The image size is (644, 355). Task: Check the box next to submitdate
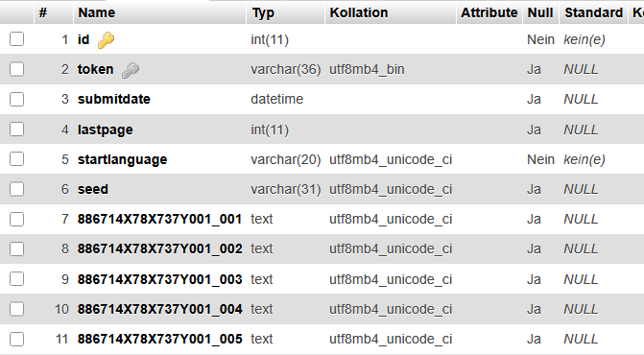pos(17,100)
